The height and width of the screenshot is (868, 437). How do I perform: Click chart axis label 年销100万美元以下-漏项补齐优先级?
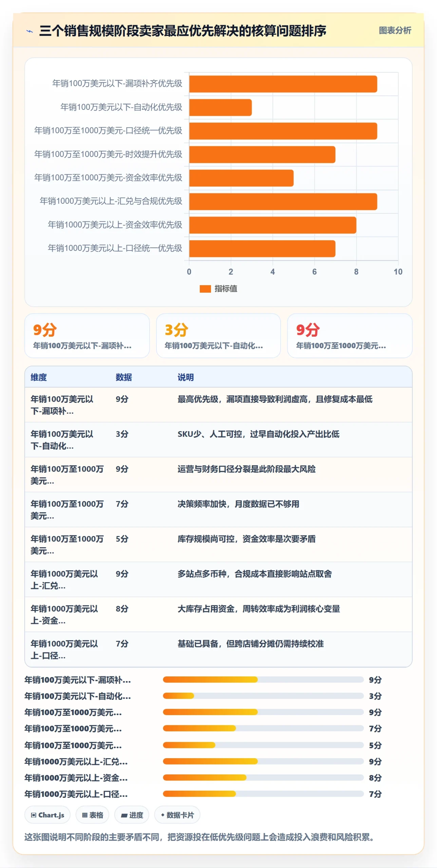point(117,83)
